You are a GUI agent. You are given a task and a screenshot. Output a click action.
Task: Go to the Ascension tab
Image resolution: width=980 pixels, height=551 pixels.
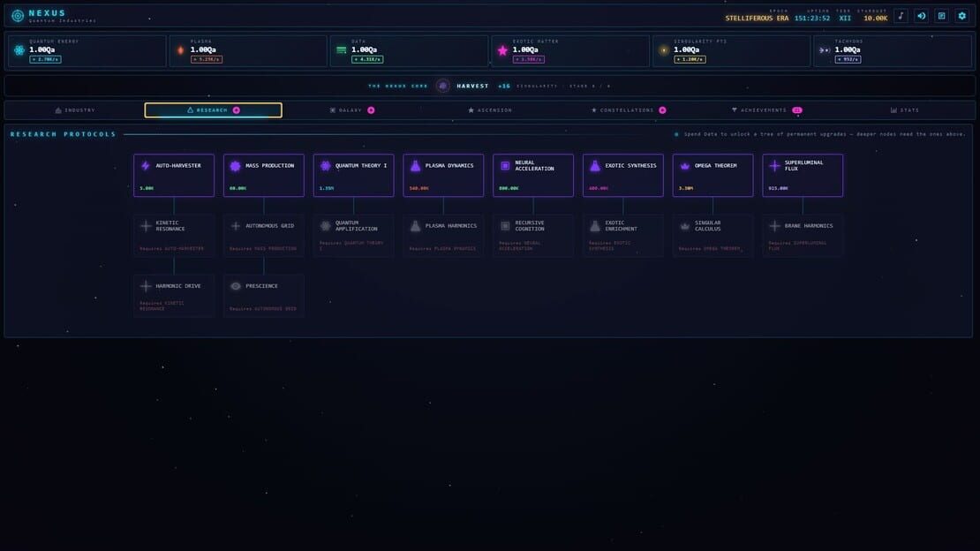[490, 110]
